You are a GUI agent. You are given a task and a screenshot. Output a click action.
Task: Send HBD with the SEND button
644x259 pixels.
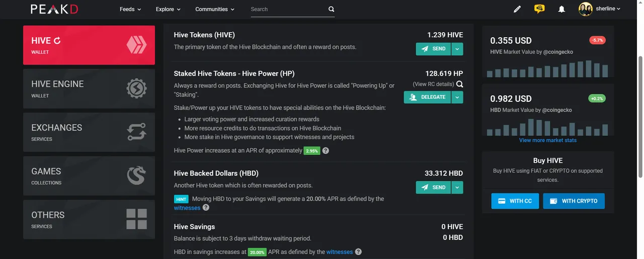(x=433, y=187)
